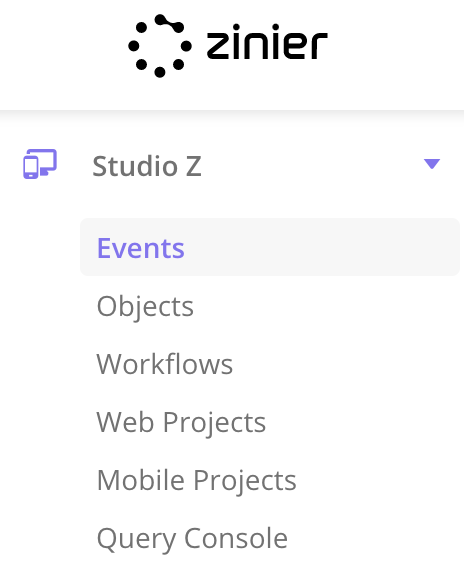
Task: Click the phone and monitor icon
Action: pyautogui.click(x=40, y=164)
